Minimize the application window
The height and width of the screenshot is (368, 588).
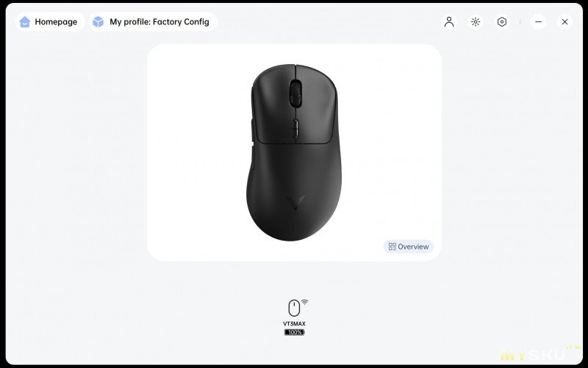click(x=538, y=22)
